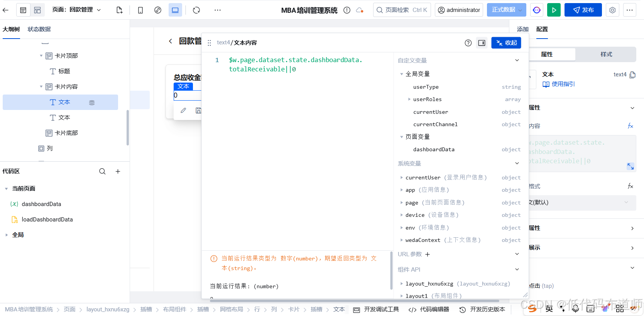Viewport: 644px width, 316px height.
Task: Collapse the 全局变量 group
Action: 402,74
